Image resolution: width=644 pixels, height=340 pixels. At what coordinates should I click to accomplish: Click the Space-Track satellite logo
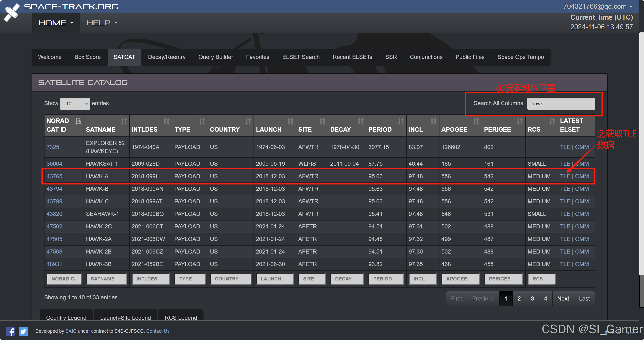coord(12,13)
